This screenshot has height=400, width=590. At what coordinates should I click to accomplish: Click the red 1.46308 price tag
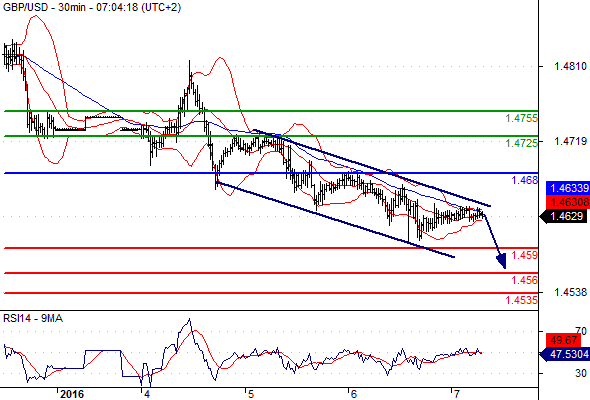pyautogui.click(x=567, y=202)
